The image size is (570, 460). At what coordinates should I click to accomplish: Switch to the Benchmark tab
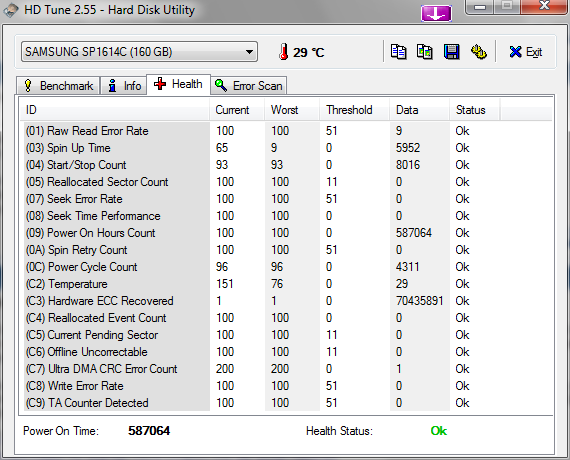point(58,86)
